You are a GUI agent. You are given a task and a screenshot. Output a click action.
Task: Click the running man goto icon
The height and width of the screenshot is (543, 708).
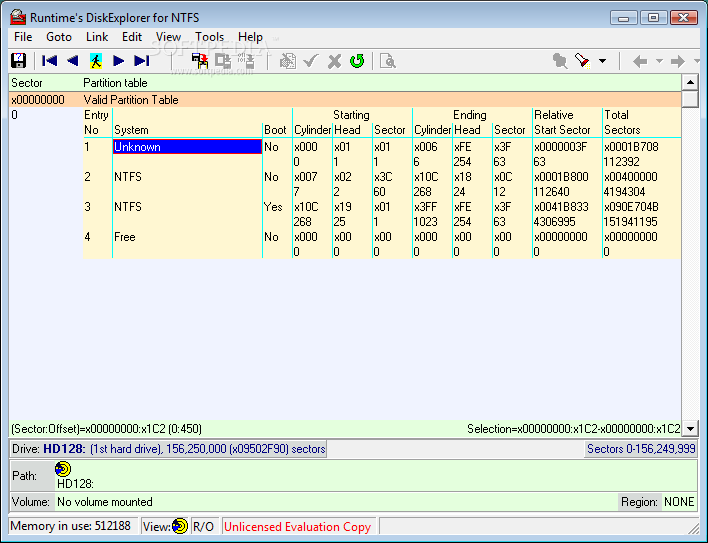point(96,61)
